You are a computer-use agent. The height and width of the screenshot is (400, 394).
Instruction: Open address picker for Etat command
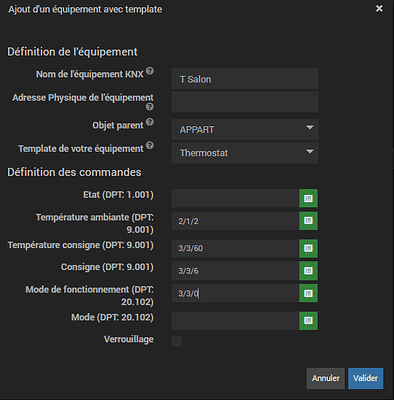pyautogui.click(x=308, y=198)
